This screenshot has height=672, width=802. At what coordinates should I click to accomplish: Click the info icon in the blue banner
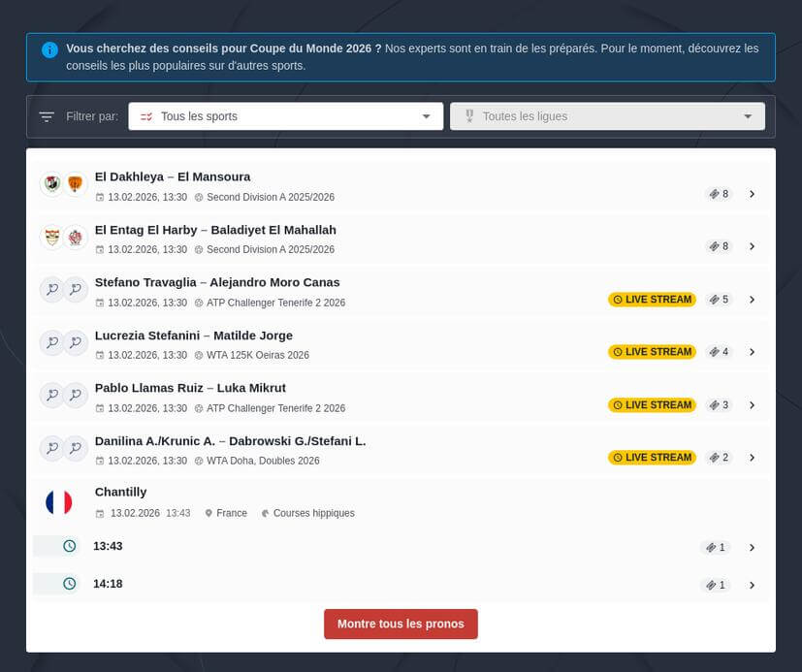49,49
